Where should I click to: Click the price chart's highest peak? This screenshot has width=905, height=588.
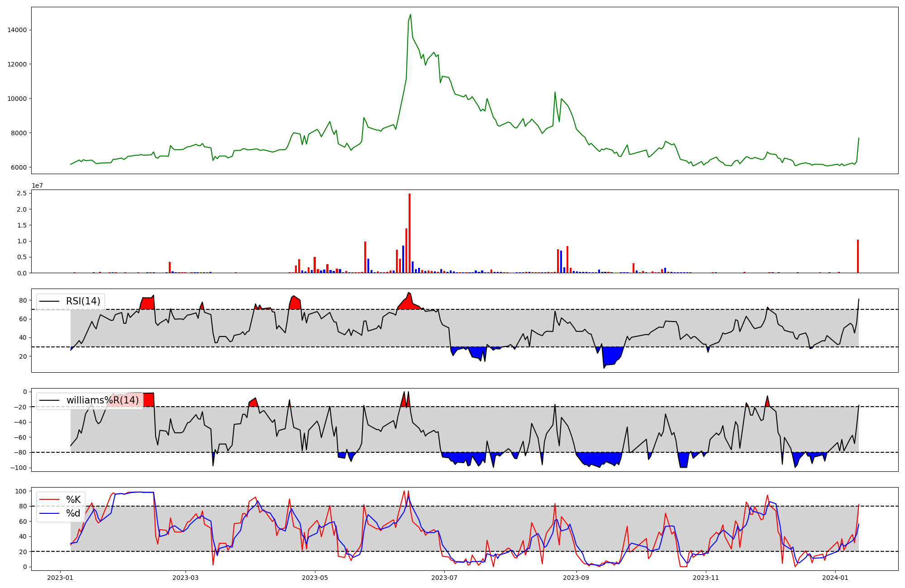410,14
